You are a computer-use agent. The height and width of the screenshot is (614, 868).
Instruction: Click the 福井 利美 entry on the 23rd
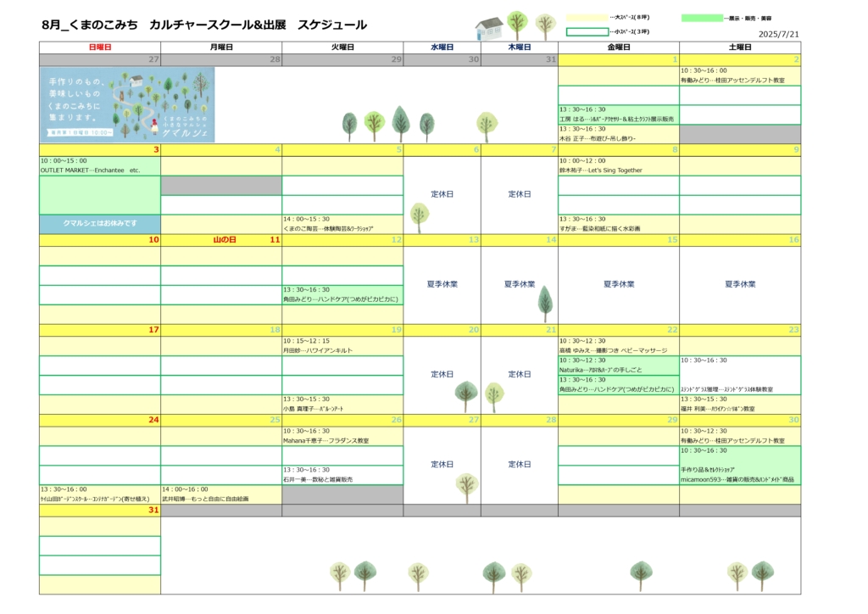718,409
